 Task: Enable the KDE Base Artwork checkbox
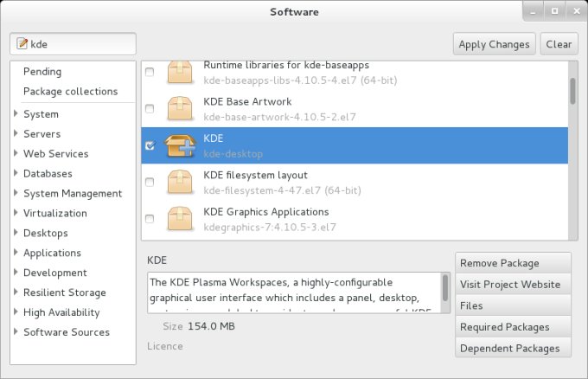click(x=150, y=108)
